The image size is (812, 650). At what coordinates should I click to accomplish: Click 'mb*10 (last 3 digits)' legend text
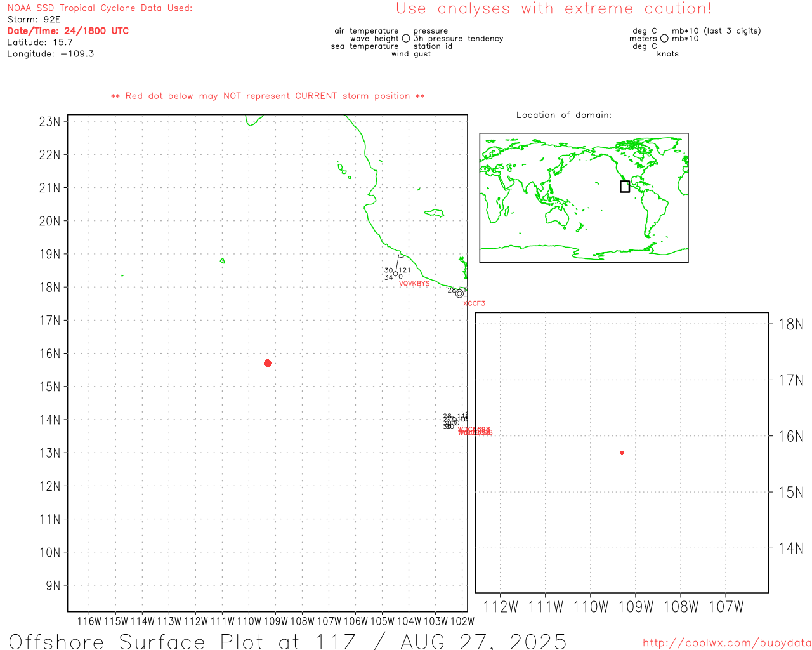(x=716, y=31)
